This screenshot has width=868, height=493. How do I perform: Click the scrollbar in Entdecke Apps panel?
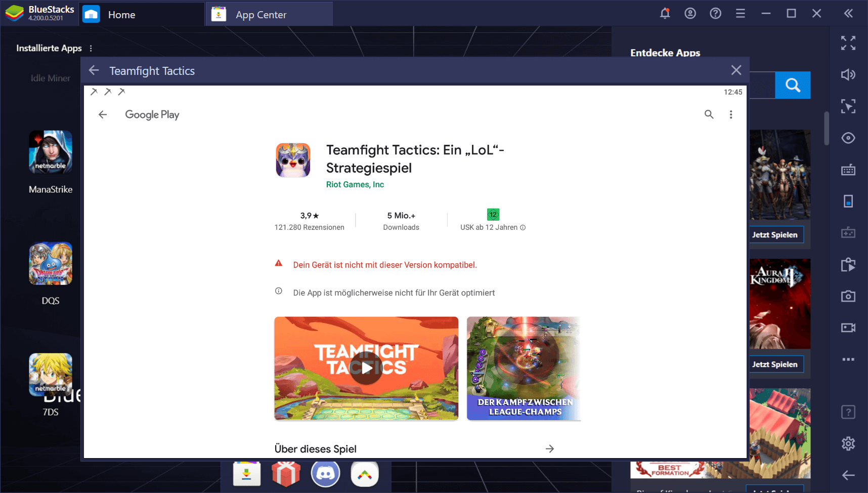[827, 128]
